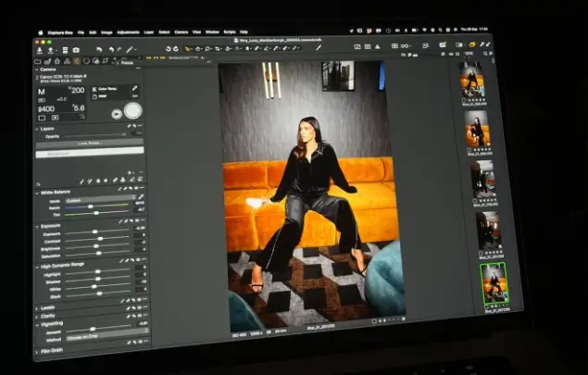Screen dimensions: 588x375
Task: Open the Library folder tool tab
Action: tap(38, 61)
